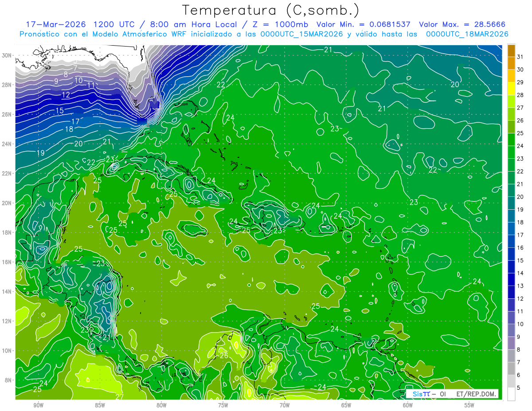
Task: Click the '30N' latitude axis label
Action: click(x=7, y=55)
